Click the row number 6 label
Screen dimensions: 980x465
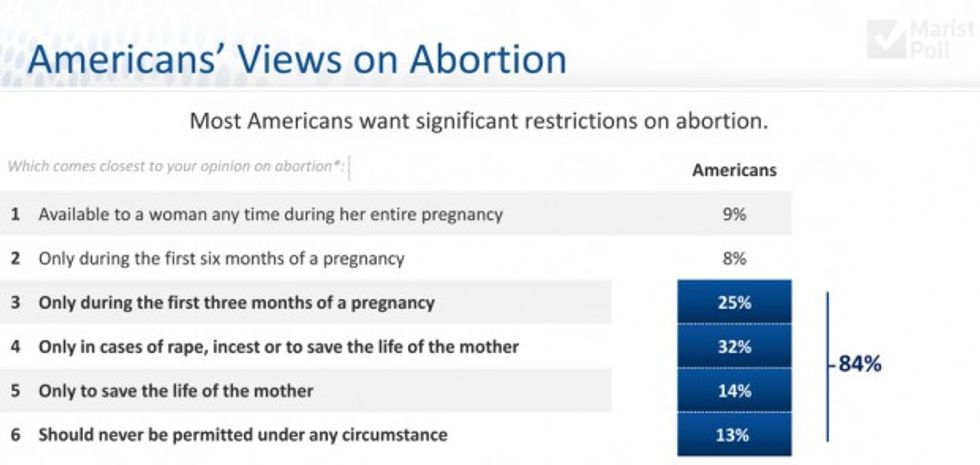(x=16, y=435)
